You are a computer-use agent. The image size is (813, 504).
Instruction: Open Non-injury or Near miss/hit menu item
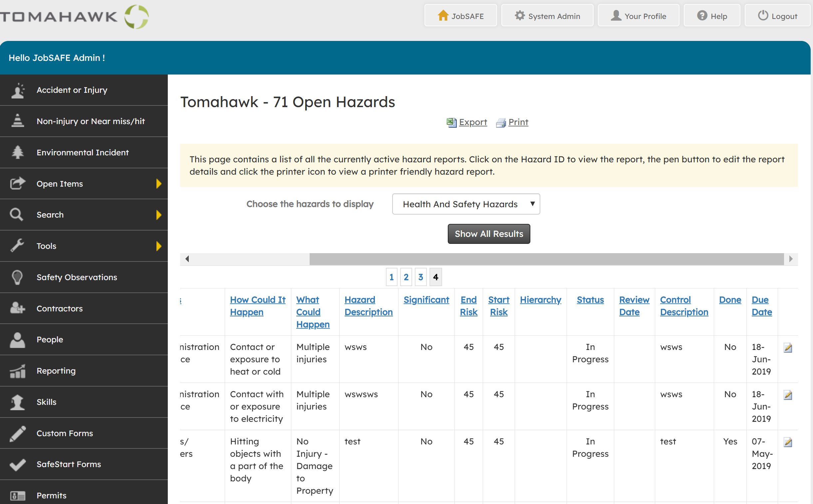coord(84,121)
